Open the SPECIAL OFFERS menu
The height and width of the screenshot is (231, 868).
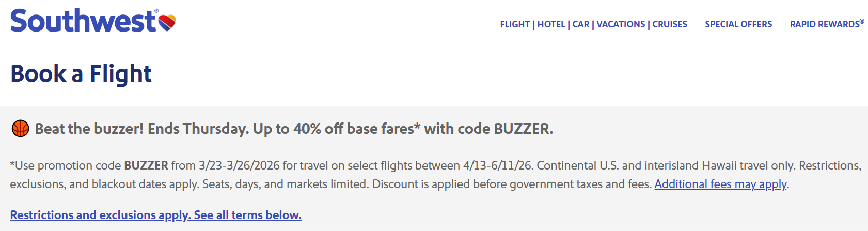click(x=738, y=24)
